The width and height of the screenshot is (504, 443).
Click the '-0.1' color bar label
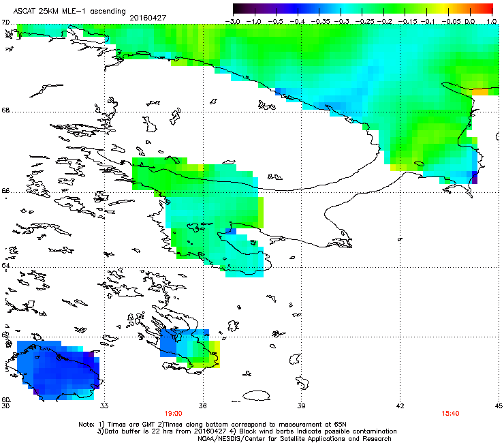coord(428,22)
